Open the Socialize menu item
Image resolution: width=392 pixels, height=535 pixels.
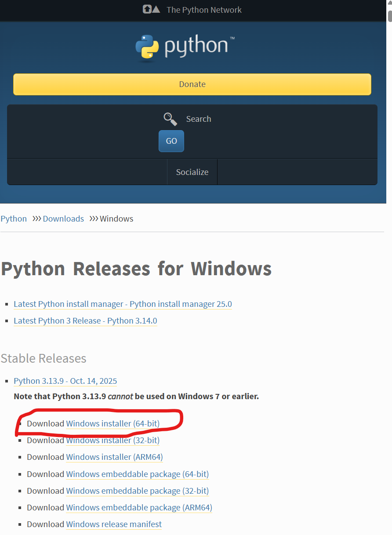point(192,172)
